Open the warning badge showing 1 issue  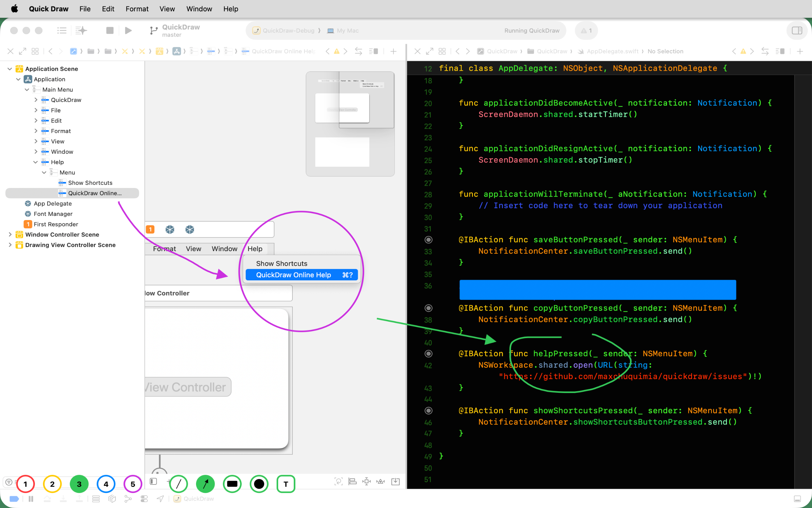586,30
